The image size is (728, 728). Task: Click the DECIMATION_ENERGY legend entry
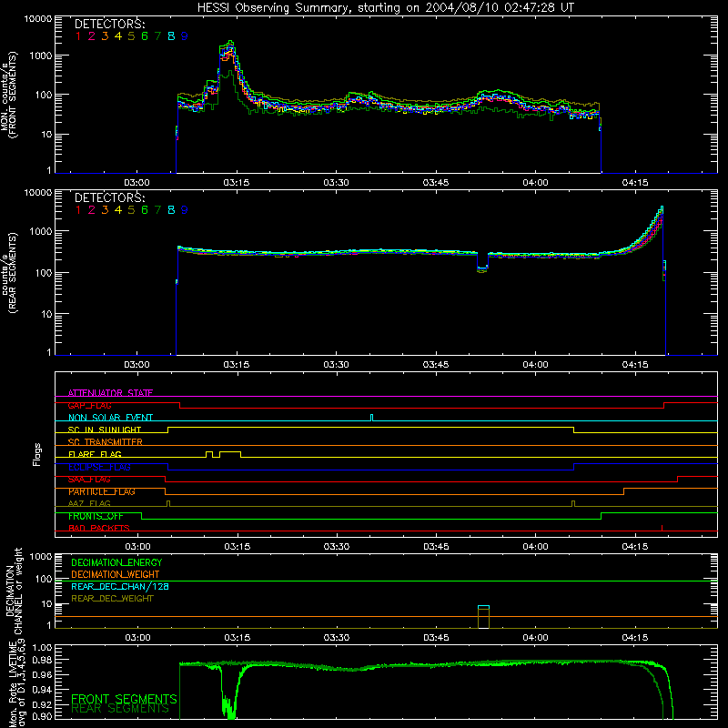coord(116,562)
